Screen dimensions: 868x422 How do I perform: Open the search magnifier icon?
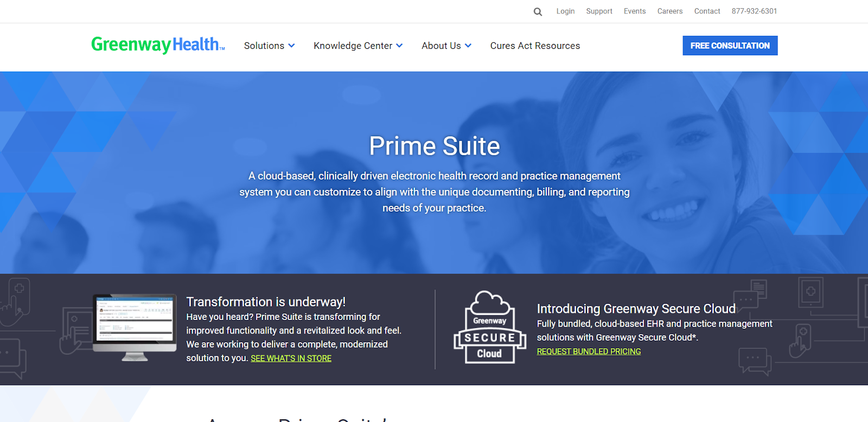click(x=538, y=11)
